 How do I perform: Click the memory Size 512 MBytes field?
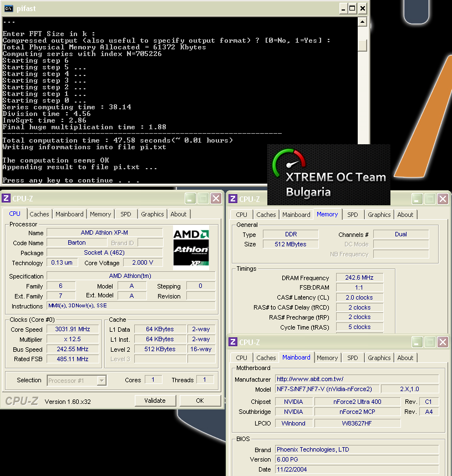coord(291,244)
